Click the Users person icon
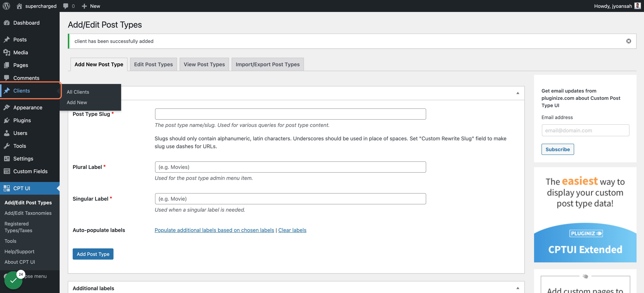644x293 pixels. pyautogui.click(x=7, y=133)
